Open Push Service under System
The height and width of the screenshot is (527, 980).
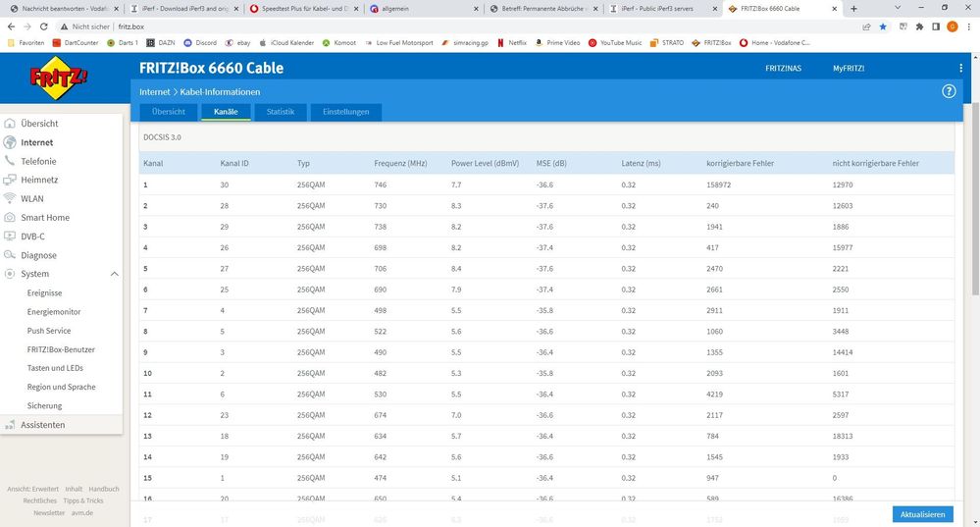pyautogui.click(x=49, y=330)
